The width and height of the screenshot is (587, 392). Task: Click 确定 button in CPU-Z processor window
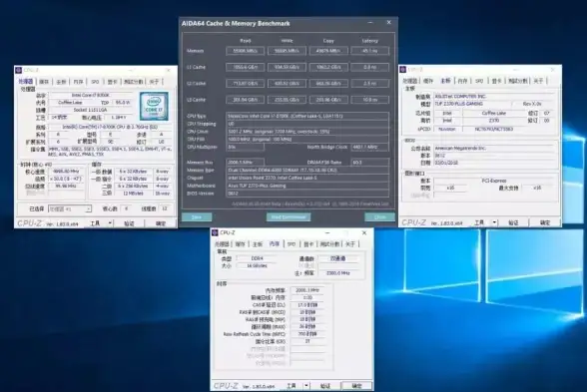coord(161,223)
